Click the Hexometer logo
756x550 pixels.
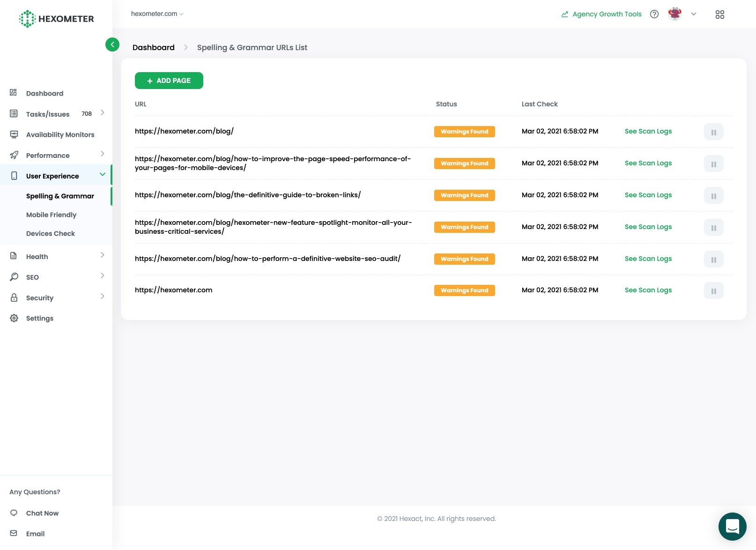[x=56, y=19]
